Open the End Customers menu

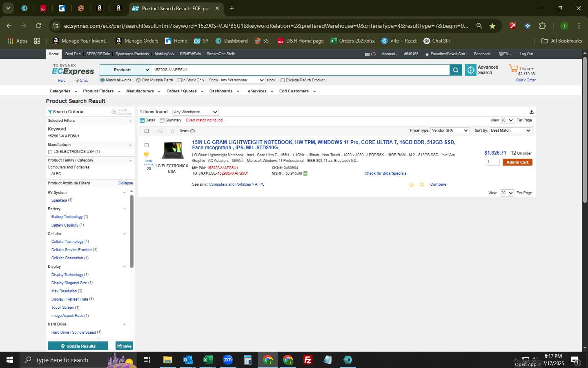(x=297, y=91)
